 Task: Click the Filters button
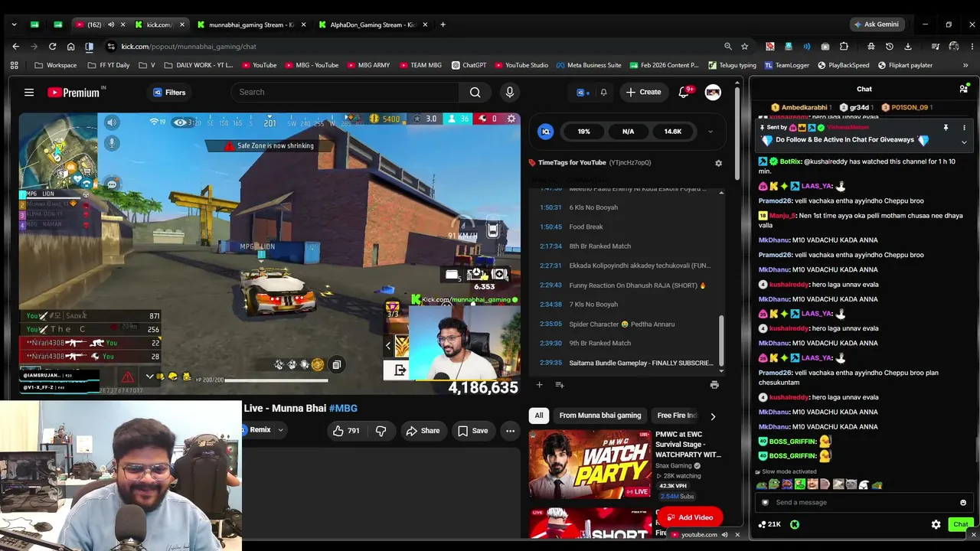pyautogui.click(x=169, y=93)
